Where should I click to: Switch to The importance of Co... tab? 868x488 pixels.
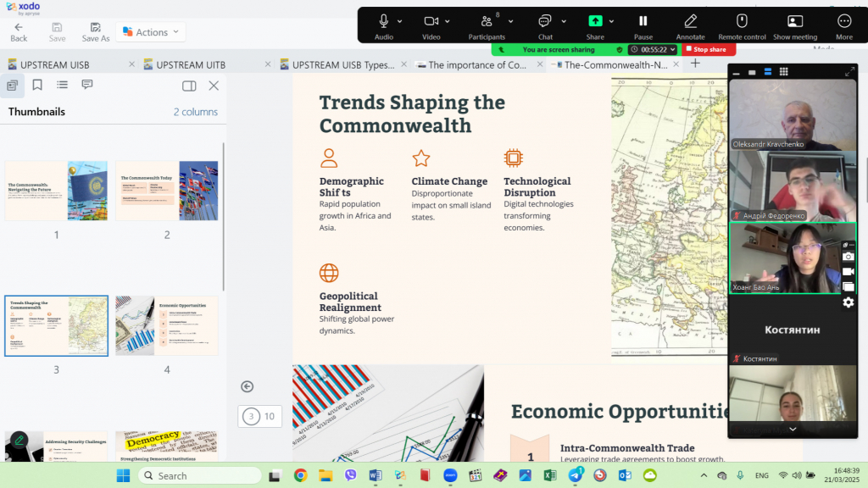click(477, 64)
